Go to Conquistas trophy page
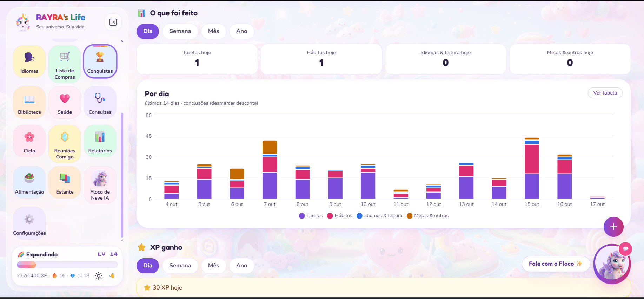 point(100,61)
